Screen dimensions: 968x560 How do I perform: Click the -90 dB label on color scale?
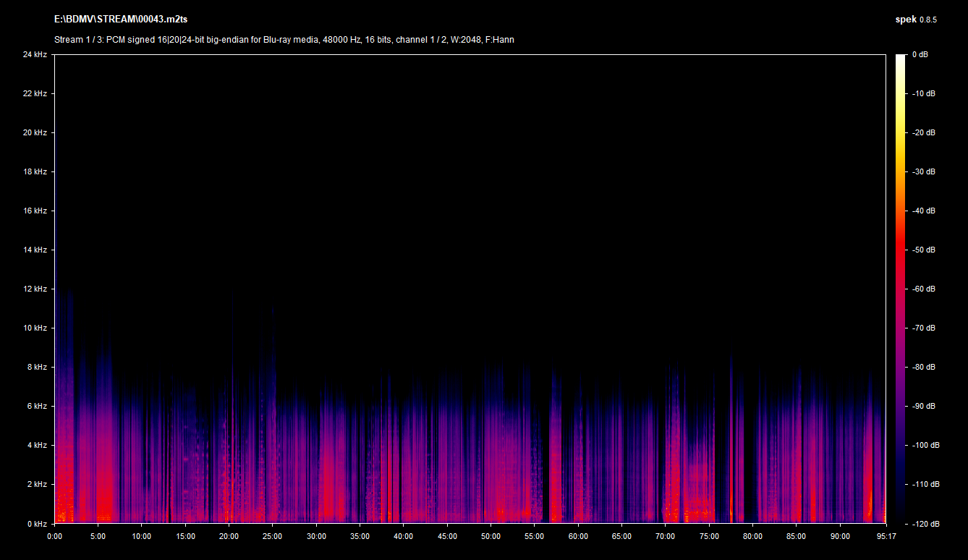coord(923,406)
